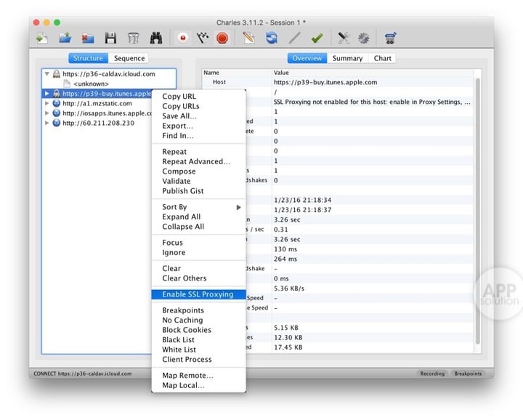Choose Enable SSL Proxying from context menu
This screenshot has width=523, height=420.
coord(198,294)
